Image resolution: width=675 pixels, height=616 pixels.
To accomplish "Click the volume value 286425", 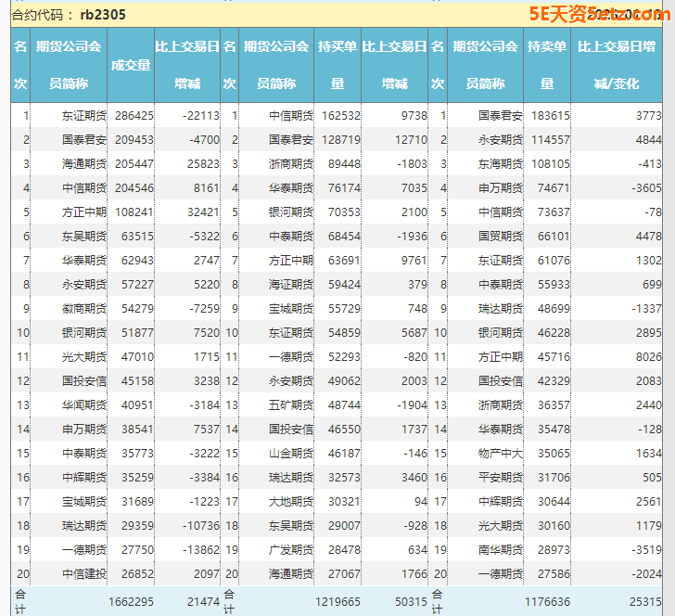I will (134, 116).
